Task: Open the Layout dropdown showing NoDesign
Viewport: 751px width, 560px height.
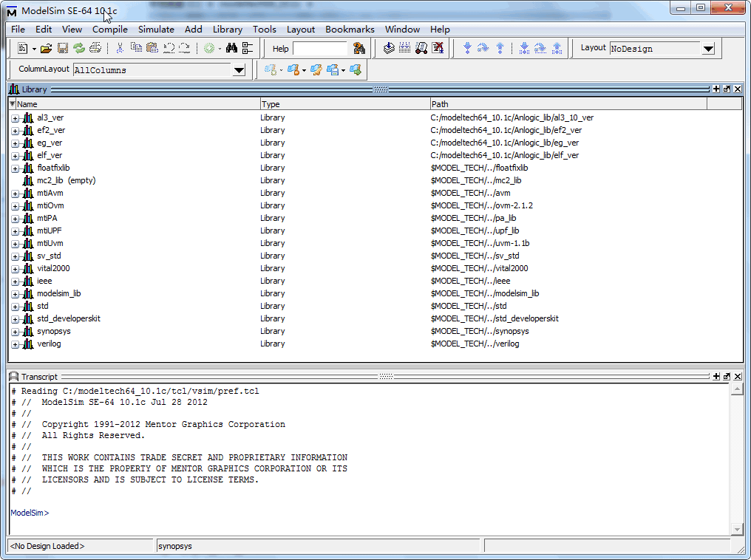Action: (x=707, y=48)
